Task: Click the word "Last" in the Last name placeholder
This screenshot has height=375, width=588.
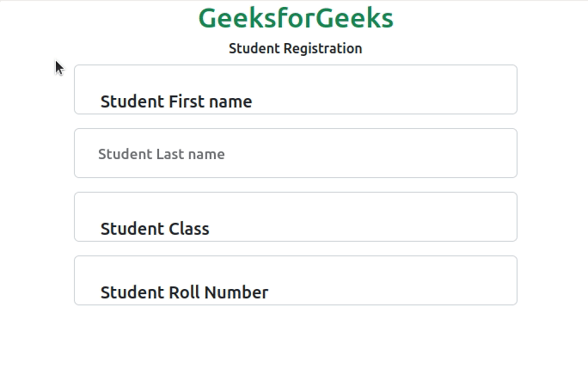Action: coord(170,154)
